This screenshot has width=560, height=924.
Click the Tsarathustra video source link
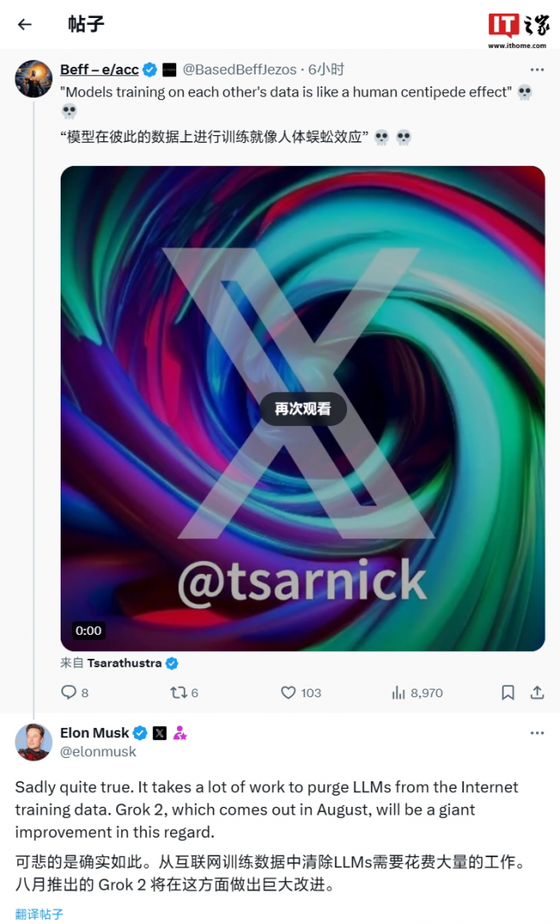pyautogui.click(x=124, y=663)
